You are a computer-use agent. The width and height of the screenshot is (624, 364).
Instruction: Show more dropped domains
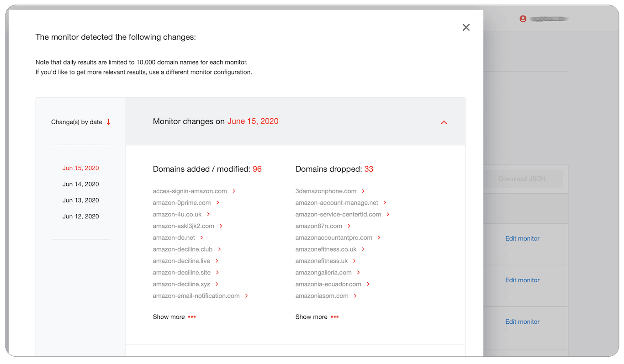coord(317,317)
